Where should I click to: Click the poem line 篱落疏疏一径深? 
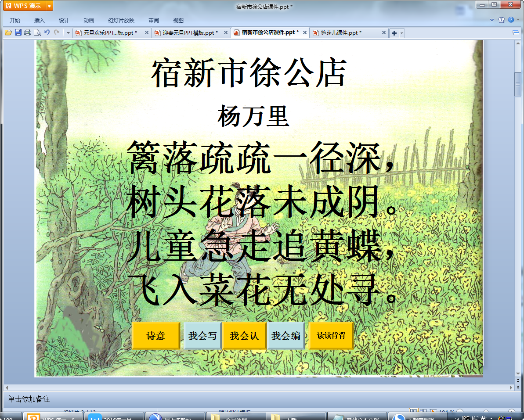point(261,158)
